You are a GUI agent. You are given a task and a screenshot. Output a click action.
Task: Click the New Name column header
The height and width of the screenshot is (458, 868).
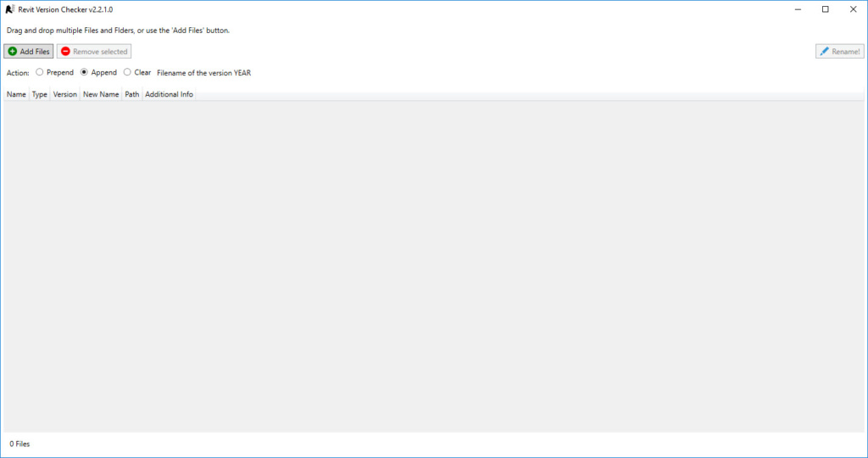tap(101, 95)
